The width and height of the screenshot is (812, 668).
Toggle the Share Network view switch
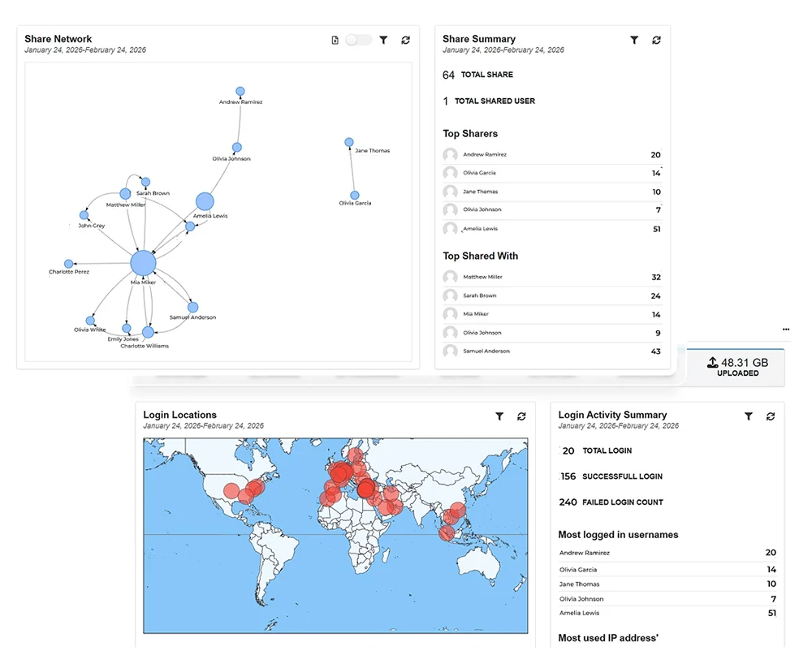pos(358,40)
